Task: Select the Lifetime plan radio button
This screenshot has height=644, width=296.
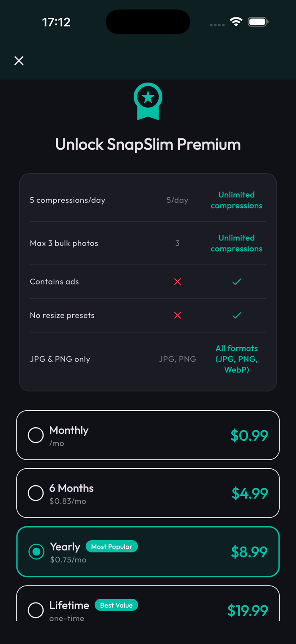Action: (36, 610)
